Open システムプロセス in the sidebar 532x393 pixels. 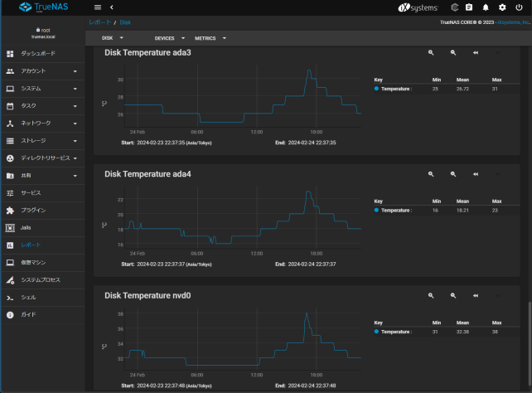(43, 280)
